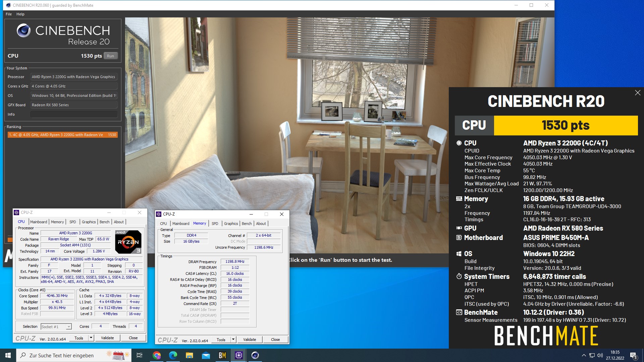Switch to CPU-Z taskbar icon
This screenshot has width=644, height=362.
pyautogui.click(x=239, y=355)
